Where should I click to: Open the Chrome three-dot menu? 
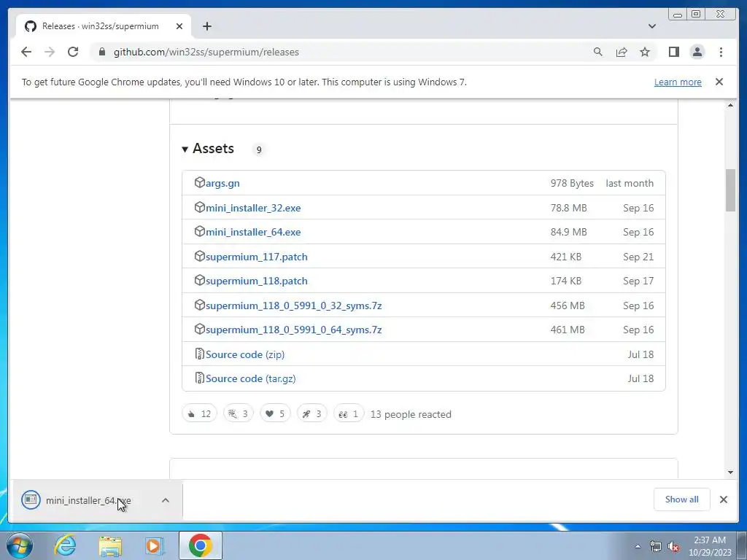point(721,52)
